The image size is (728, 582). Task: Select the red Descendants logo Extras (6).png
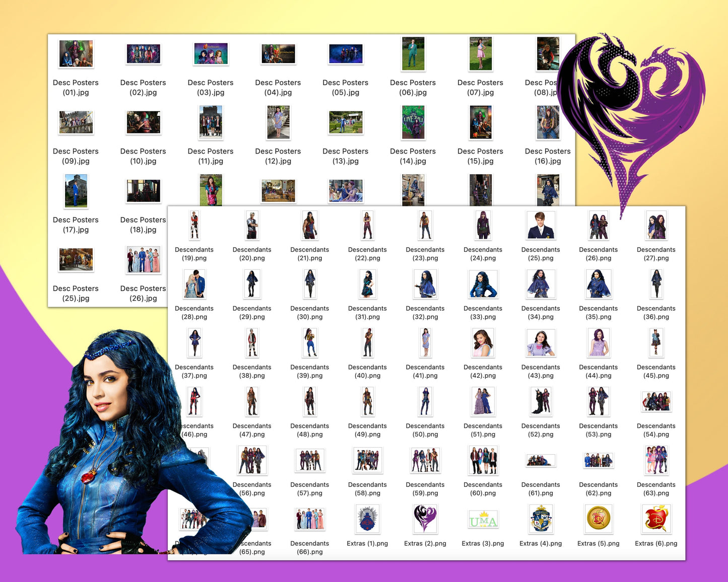[656, 519]
